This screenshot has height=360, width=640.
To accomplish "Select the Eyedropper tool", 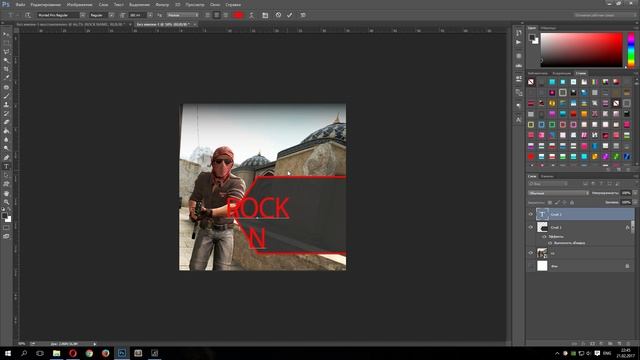I will coord(6,78).
